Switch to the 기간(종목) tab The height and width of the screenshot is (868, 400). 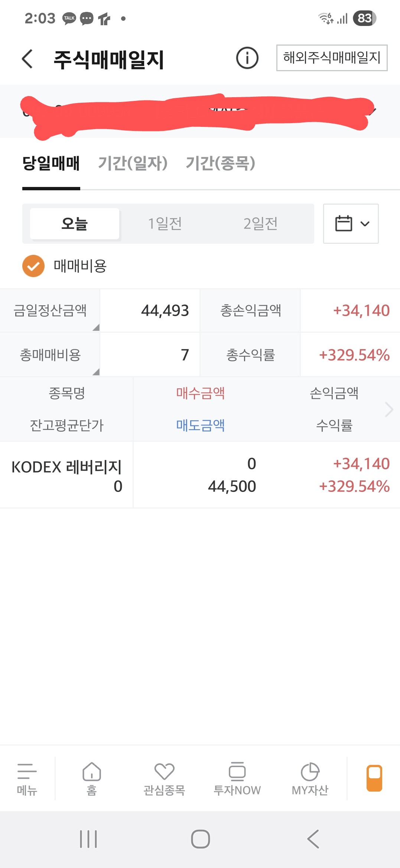pos(220,163)
